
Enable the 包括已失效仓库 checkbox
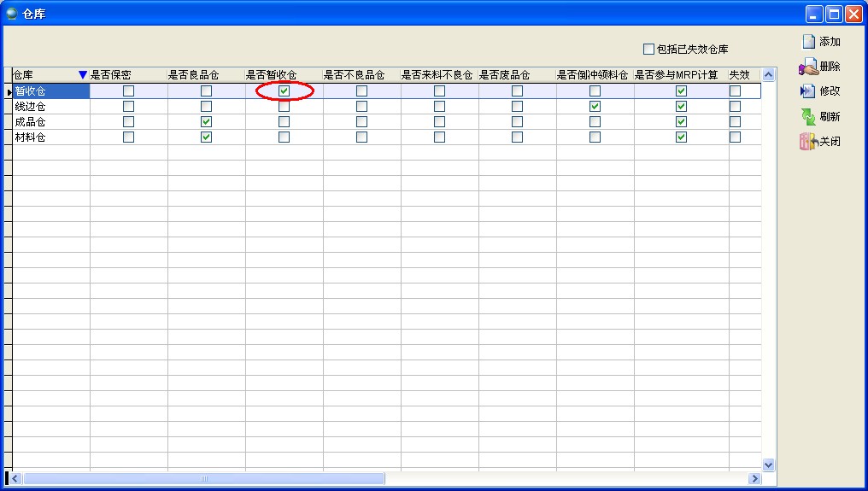[x=648, y=50]
